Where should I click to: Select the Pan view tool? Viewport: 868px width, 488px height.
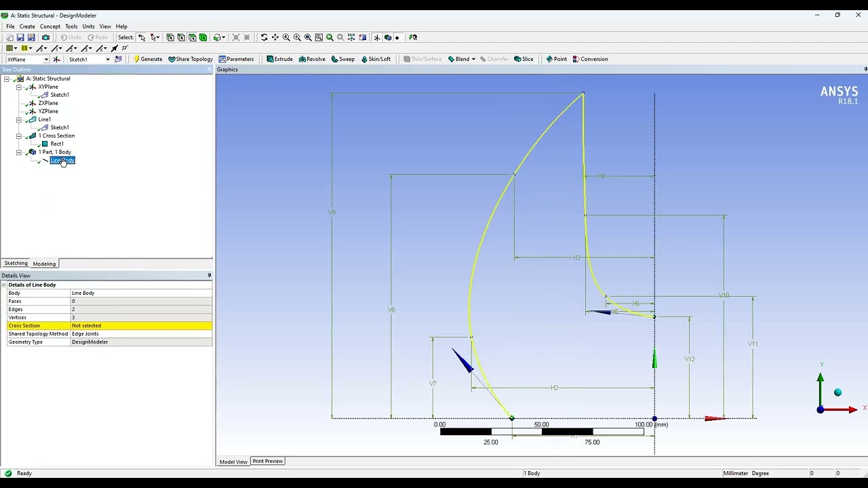275,37
